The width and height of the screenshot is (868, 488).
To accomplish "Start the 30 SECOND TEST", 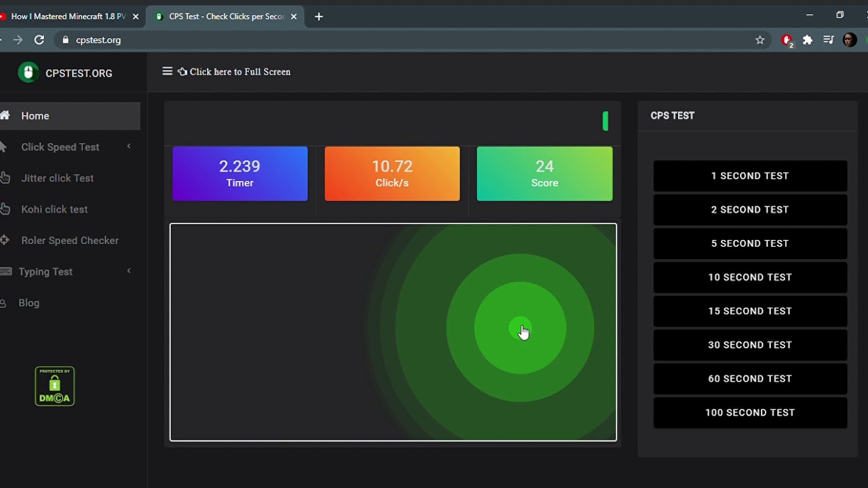I will coord(750,345).
